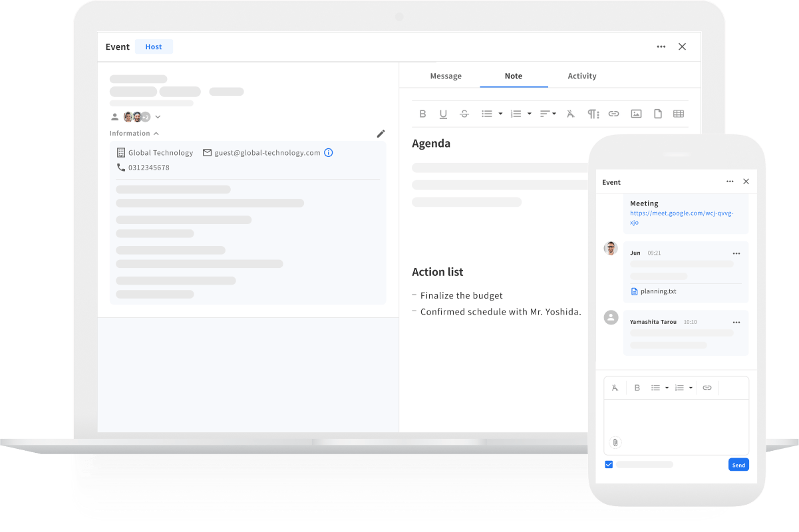Open the numbered list dropdown in Note toolbar

(529, 114)
